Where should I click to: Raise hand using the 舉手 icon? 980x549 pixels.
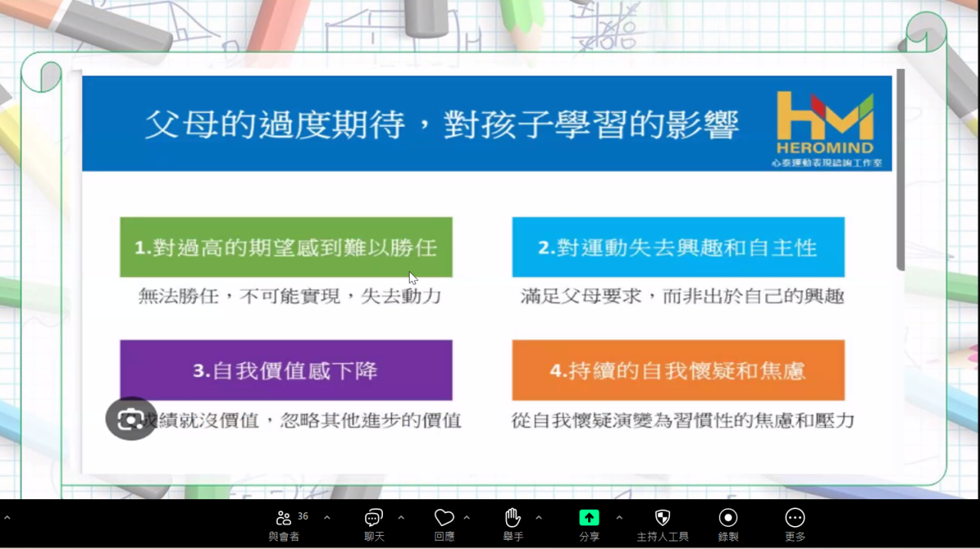click(513, 518)
